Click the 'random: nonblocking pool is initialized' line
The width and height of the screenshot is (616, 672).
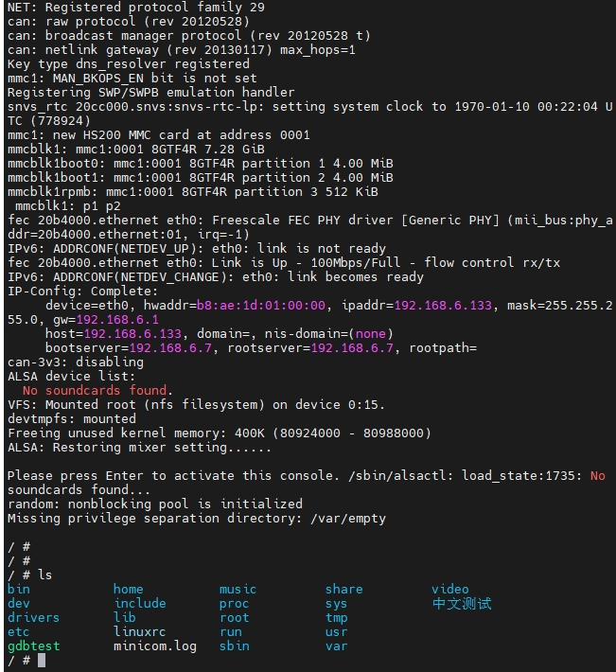pyautogui.click(x=155, y=504)
